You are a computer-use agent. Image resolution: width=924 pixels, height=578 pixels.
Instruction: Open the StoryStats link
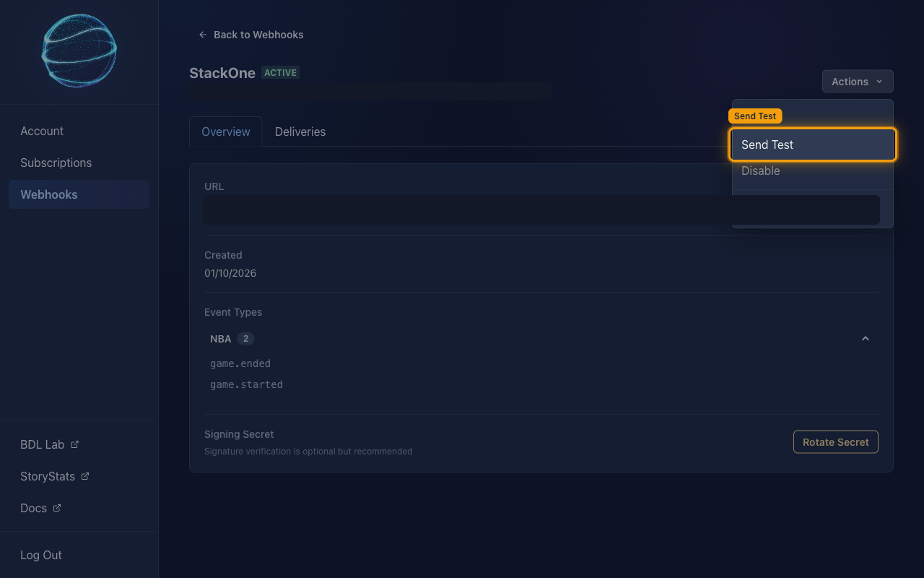pos(54,476)
